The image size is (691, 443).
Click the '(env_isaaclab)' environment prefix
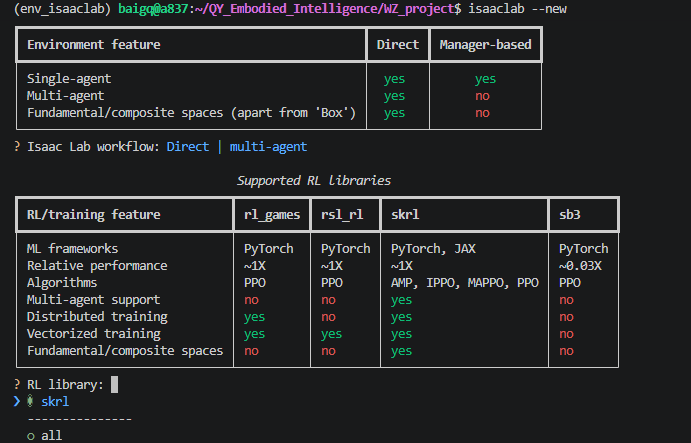click(62, 9)
